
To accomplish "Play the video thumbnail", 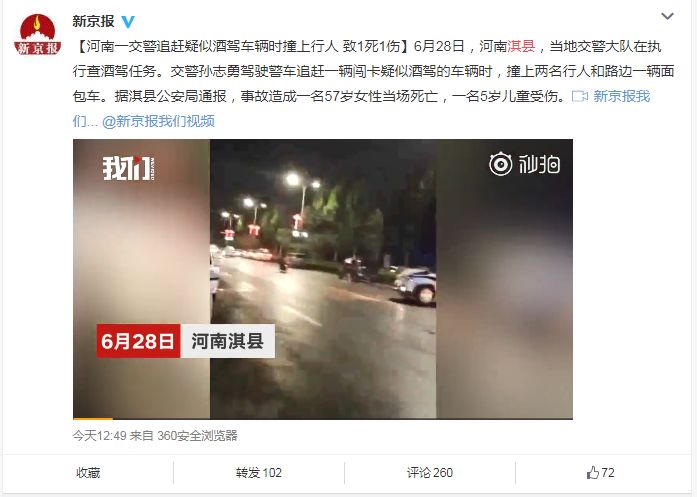I will pos(323,279).
